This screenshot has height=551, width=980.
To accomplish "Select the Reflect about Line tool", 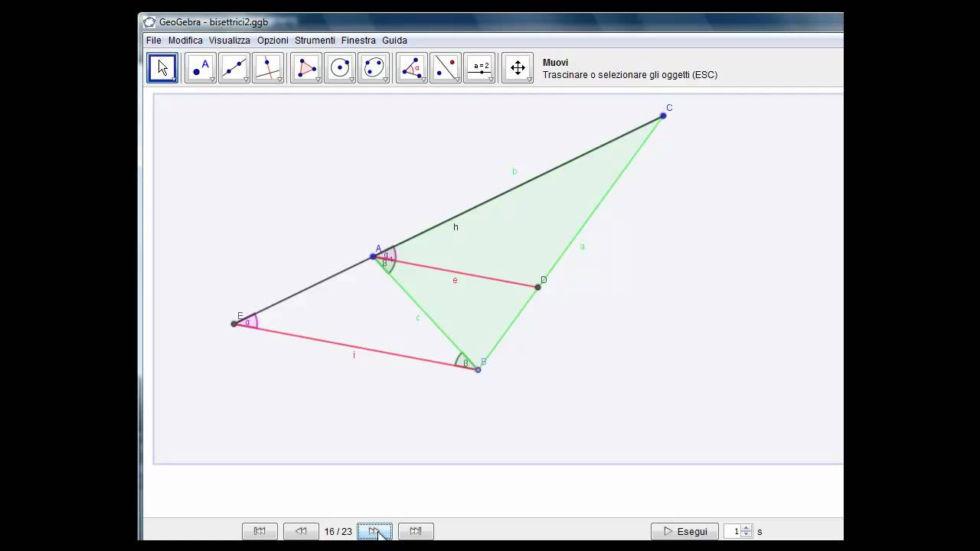I will coord(446,67).
